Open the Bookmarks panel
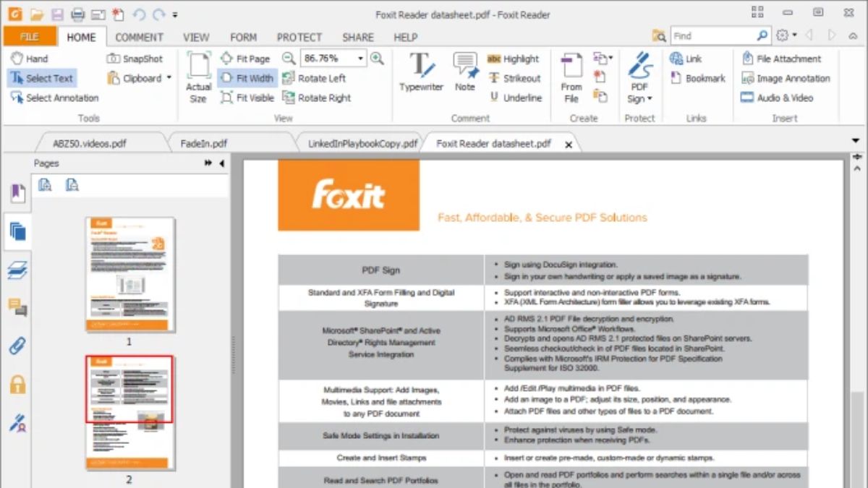 [x=17, y=193]
